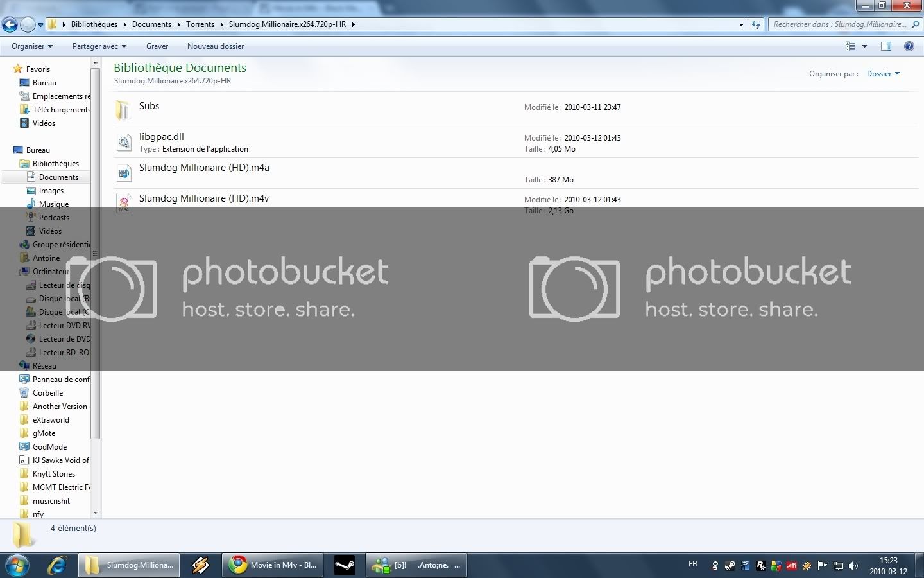Launch Internet Explorer from taskbar
The width and height of the screenshot is (924, 578).
pos(58,565)
